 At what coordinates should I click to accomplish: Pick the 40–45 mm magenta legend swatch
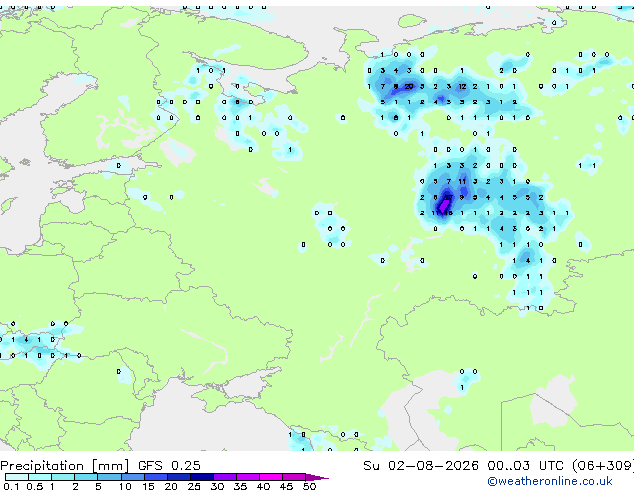(271, 477)
